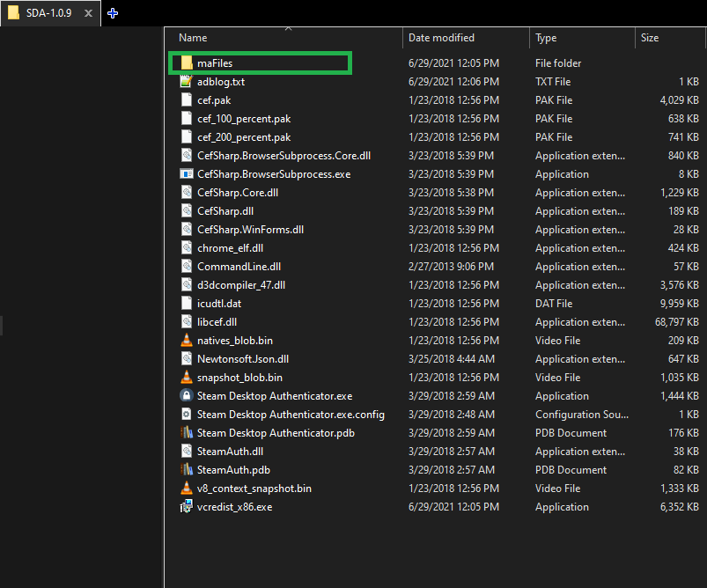Viewport: 707px width, 588px height.
Task: Click the cef_100_percent.pak file icon
Action: (187, 119)
